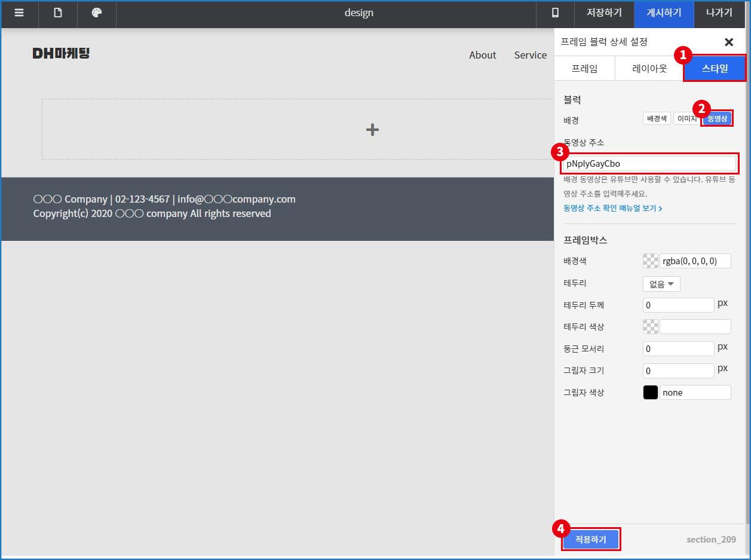
Task: Click the page document icon
Action: 58,13
